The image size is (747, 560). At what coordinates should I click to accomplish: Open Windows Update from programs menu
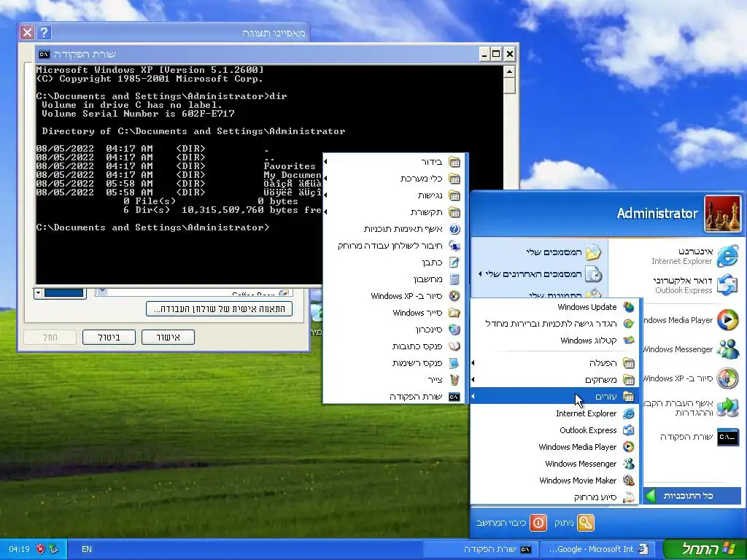pyautogui.click(x=554, y=307)
